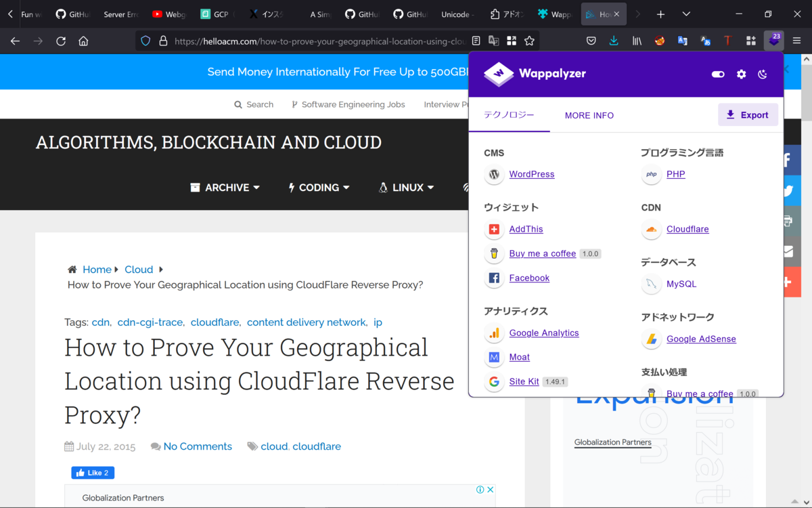Open the Facebook technology link

(529, 278)
